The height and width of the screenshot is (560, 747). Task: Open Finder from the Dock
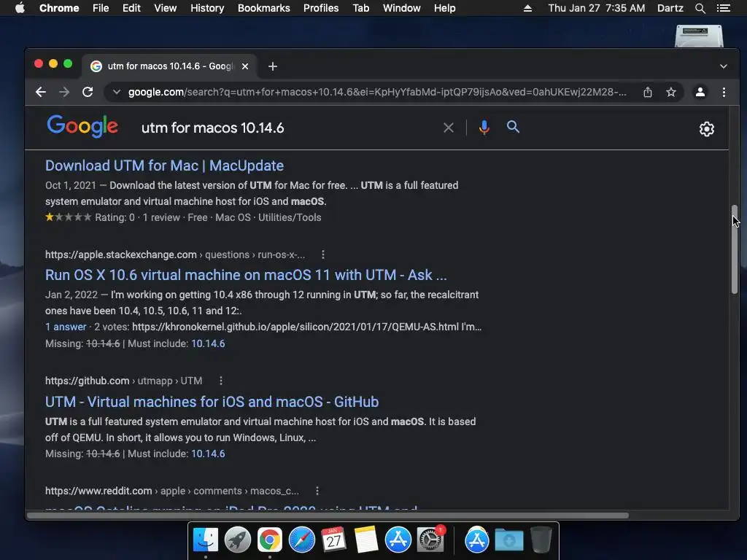click(206, 540)
